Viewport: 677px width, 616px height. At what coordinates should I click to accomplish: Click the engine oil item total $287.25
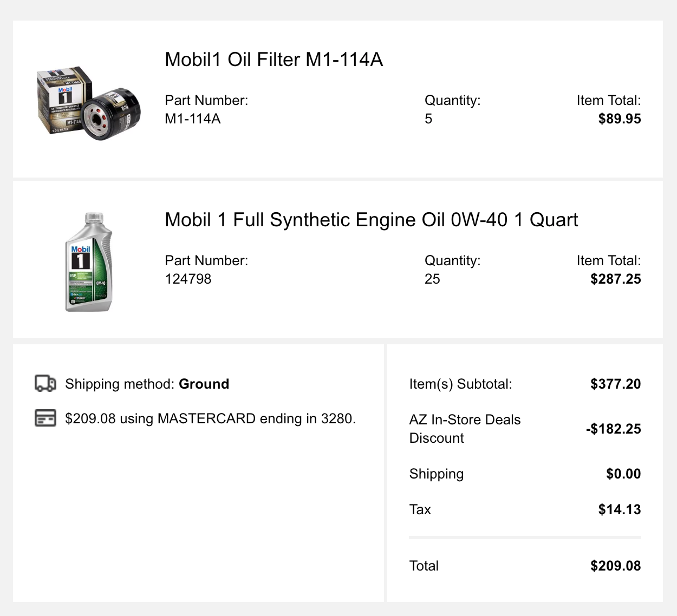tap(615, 279)
